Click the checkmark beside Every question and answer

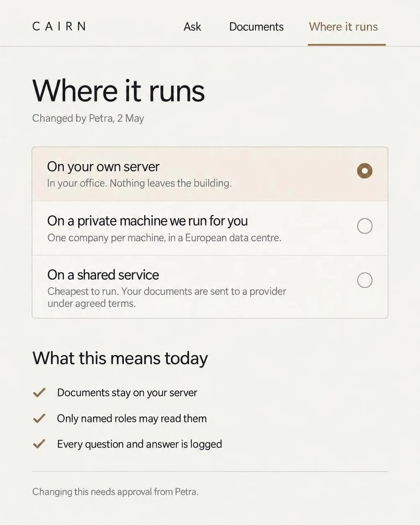[x=39, y=444]
